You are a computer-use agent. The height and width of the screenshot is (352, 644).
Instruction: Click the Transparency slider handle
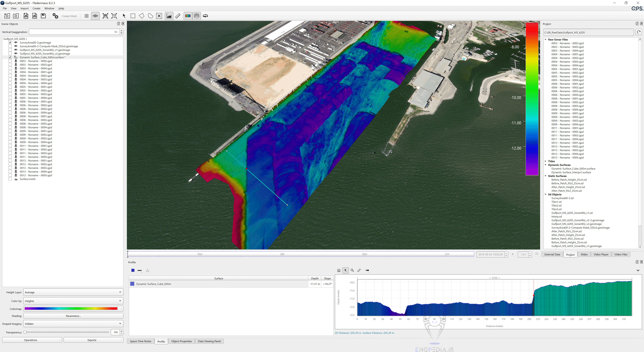coord(25,332)
